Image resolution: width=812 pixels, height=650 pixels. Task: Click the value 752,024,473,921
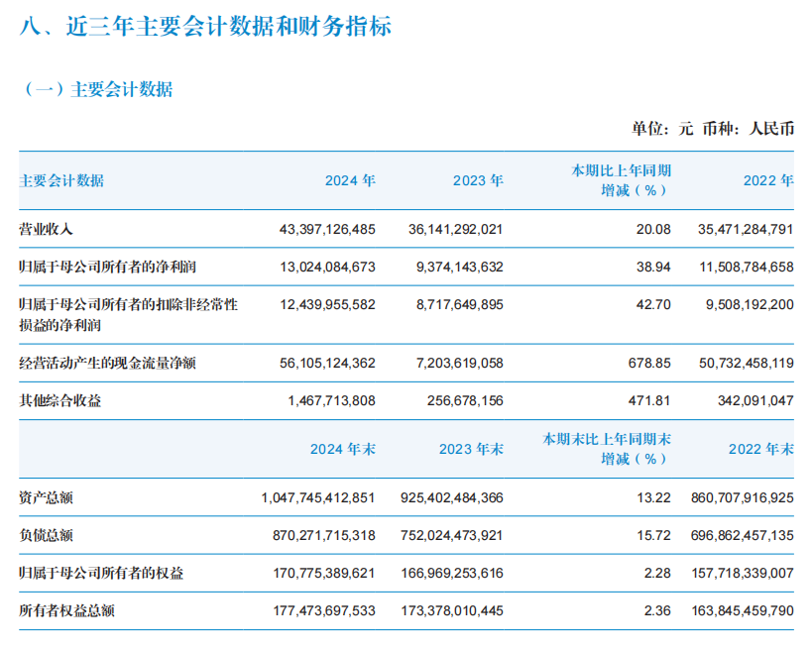pyautogui.click(x=451, y=535)
